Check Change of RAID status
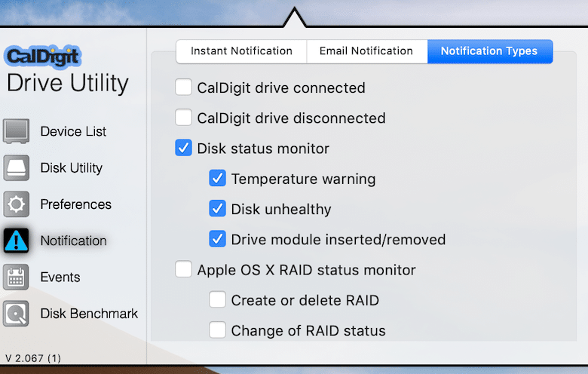The image size is (588, 374). pyautogui.click(x=218, y=330)
